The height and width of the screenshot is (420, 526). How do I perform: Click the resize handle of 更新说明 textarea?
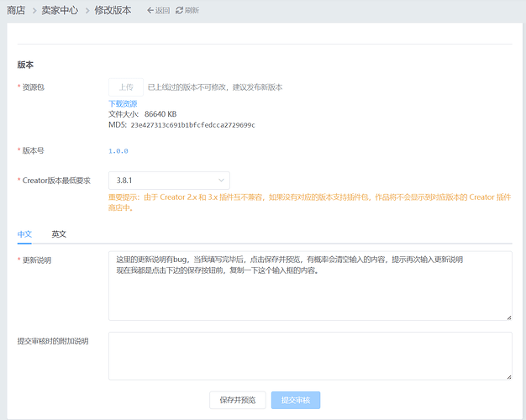point(509,318)
